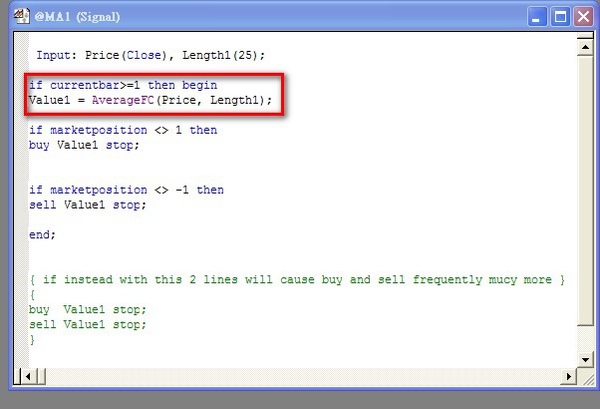Click the 'begin' keyword
This screenshot has width=600, height=409.
[x=199, y=85]
